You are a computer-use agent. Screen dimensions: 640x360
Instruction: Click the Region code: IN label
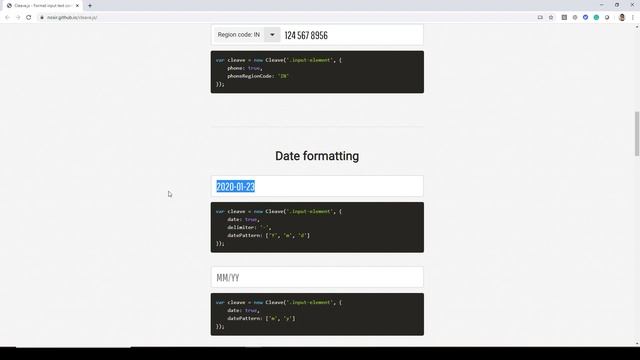point(238,35)
